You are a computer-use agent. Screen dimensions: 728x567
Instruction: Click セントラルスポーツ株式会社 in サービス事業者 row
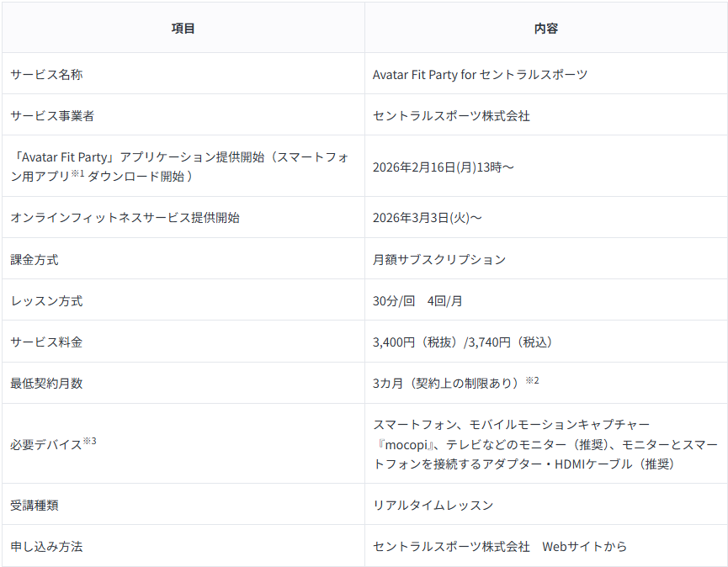pyautogui.click(x=451, y=115)
